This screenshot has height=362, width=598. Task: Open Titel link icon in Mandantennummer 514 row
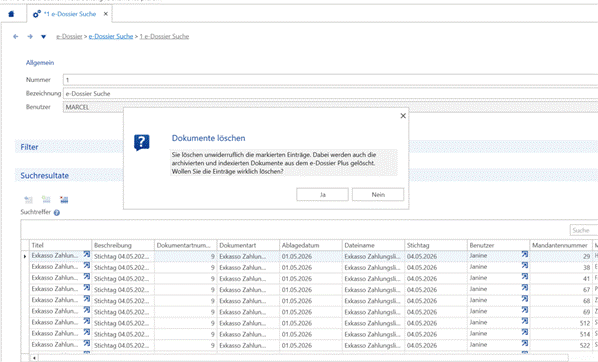[x=87, y=332]
